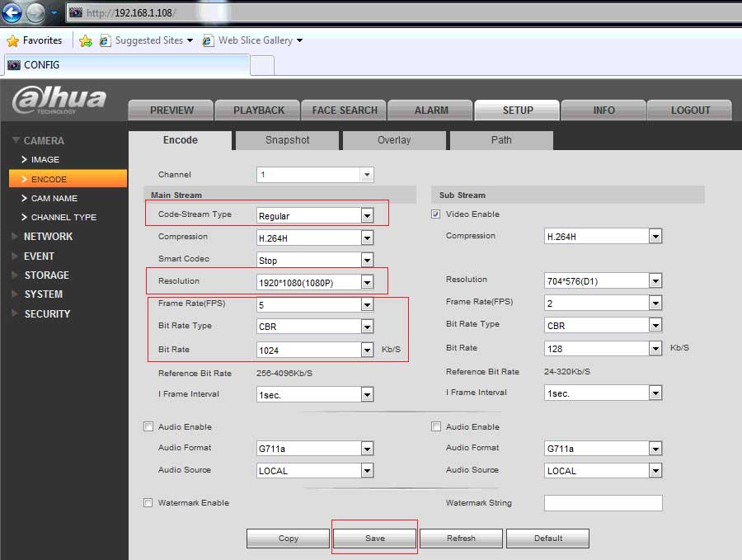Image resolution: width=742 pixels, height=560 pixels.
Task: Disable Sub Stream Video Enable checkbox
Action: (x=436, y=214)
